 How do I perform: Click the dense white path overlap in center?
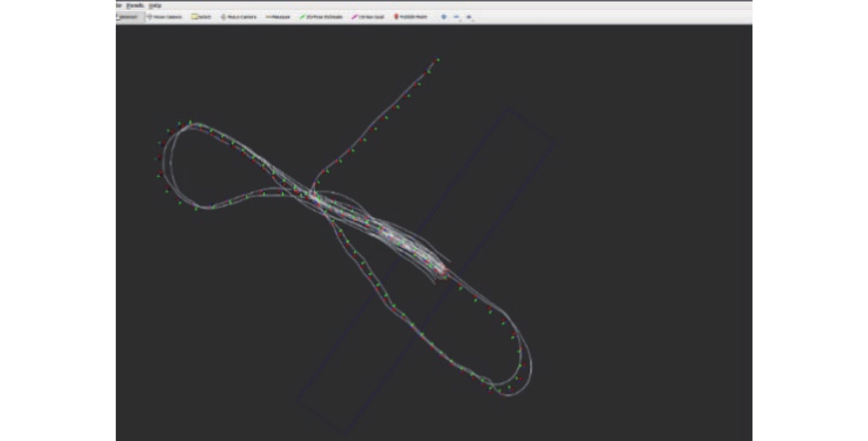click(376, 228)
